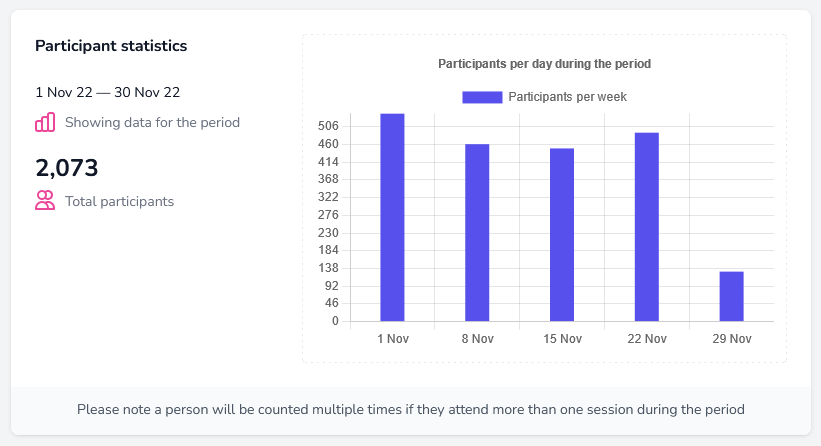Viewport: 821px width, 446px height.
Task: Click the Participant statistics heading
Action: click(x=111, y=46)
